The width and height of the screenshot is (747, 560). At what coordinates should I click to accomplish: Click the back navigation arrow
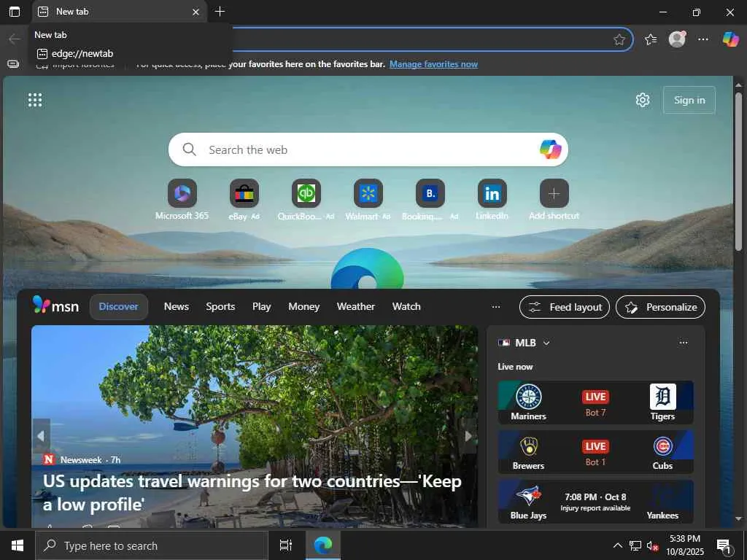pyautogui.click(x=15, y=39)
